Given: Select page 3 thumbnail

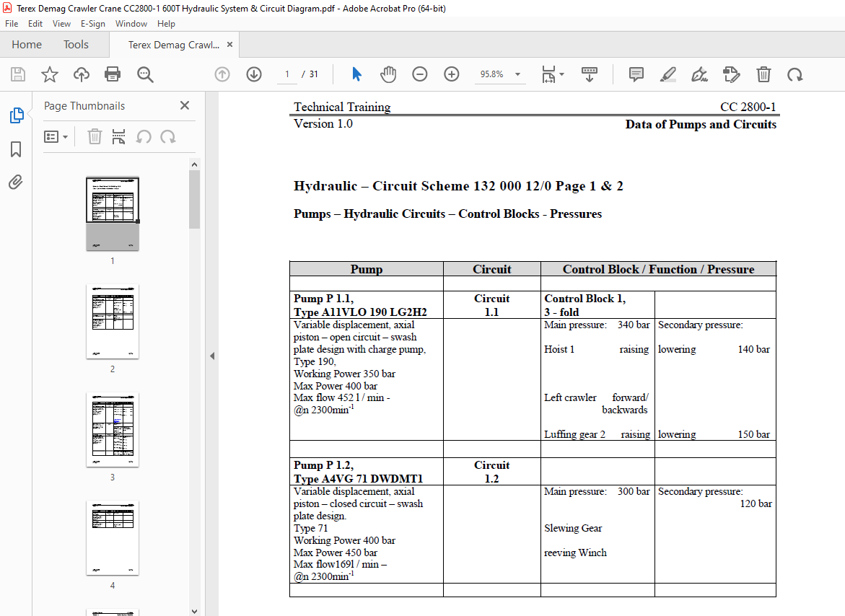Looking at the screenshot, I should (x=113, y=430).
